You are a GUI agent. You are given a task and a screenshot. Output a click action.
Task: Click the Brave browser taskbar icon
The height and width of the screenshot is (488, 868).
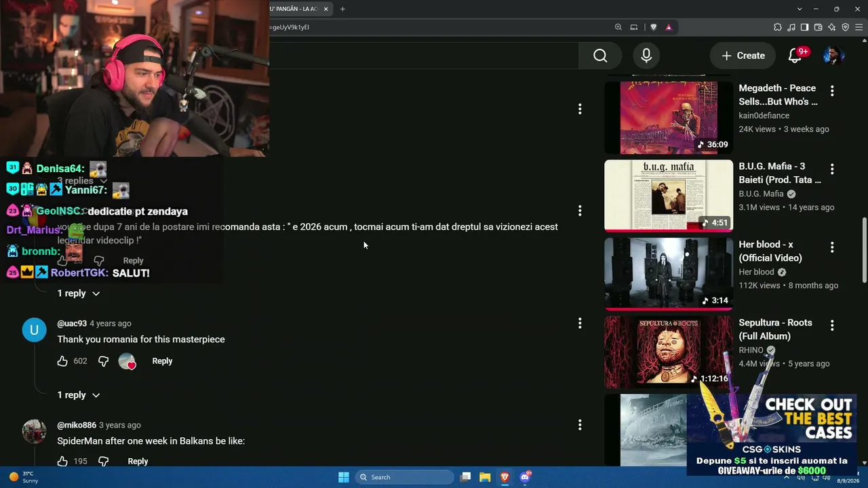pos(505,477)
